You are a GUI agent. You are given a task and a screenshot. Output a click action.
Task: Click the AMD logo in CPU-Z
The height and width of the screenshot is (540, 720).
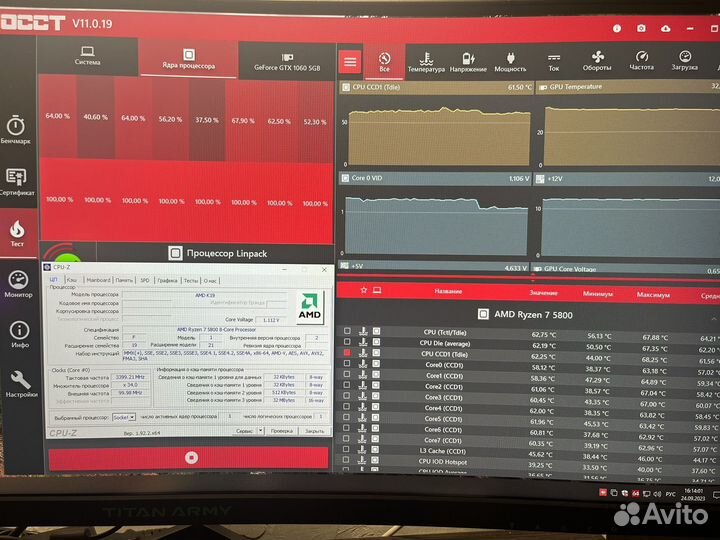point(310,307)
